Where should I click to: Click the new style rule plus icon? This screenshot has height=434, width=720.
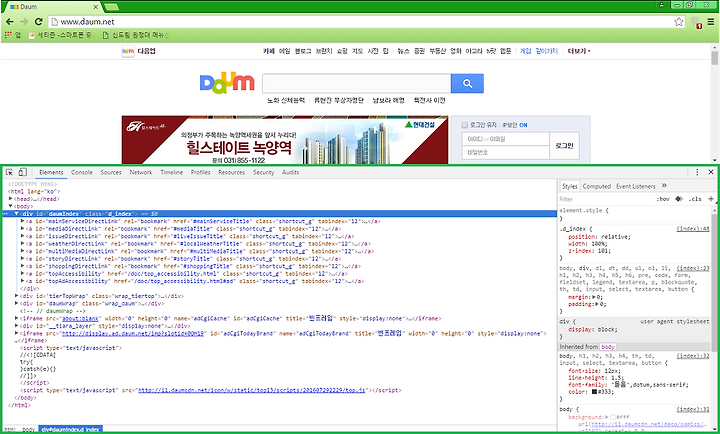click(x=711, y=199)
